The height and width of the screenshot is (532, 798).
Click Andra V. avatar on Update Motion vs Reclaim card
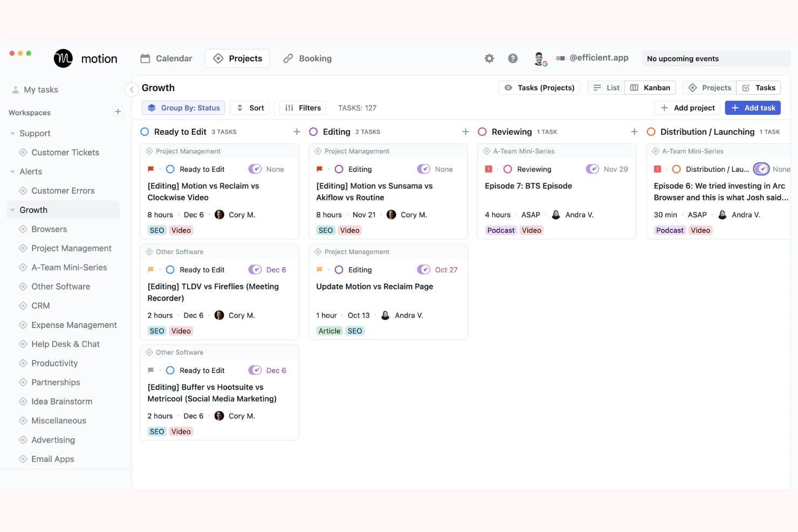pyautogui.click(x=386, y=315)
